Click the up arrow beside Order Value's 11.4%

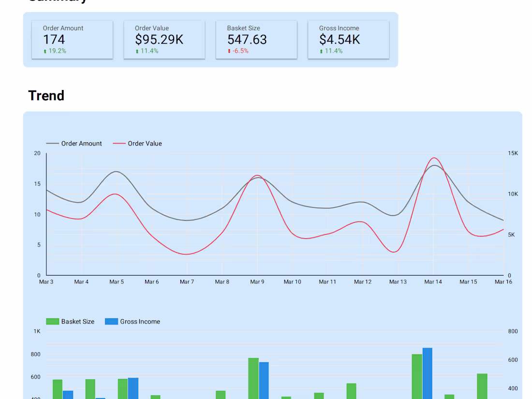(137, 50)
